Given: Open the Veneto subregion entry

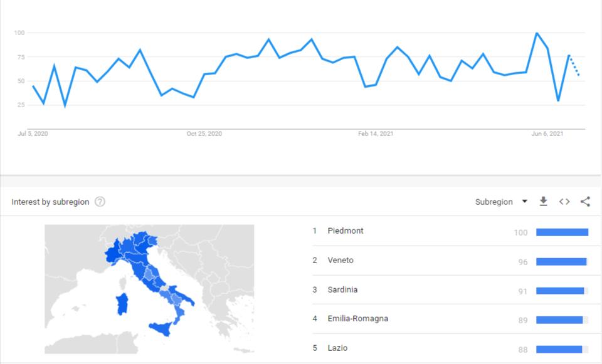Looking at the screenshot, I should coord(340,260).
